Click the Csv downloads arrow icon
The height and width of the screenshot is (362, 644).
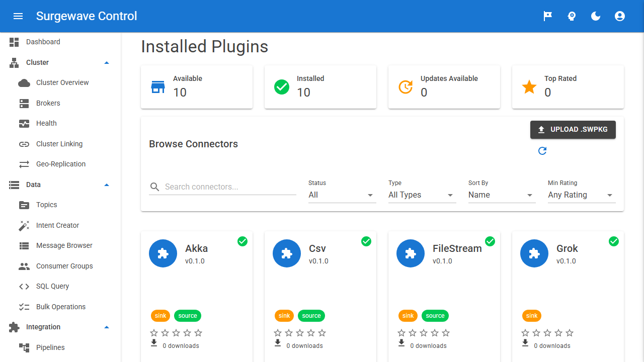pos(278,343)
